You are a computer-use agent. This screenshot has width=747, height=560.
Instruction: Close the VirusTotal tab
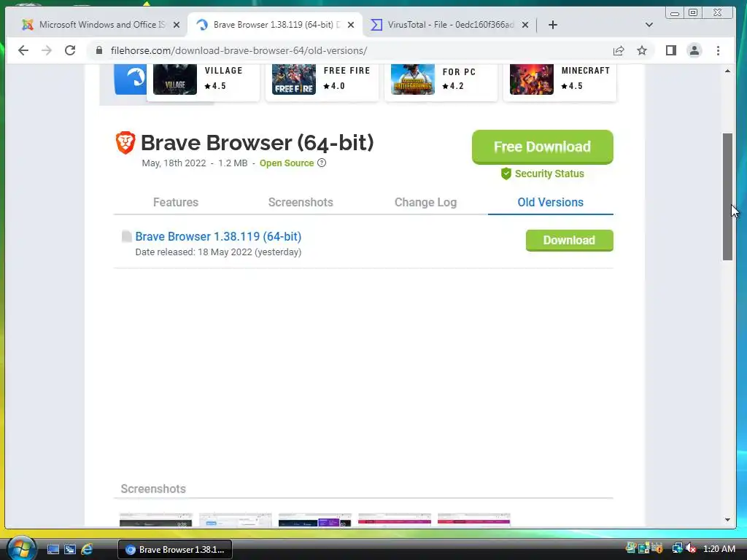click(x=525, y=25)
